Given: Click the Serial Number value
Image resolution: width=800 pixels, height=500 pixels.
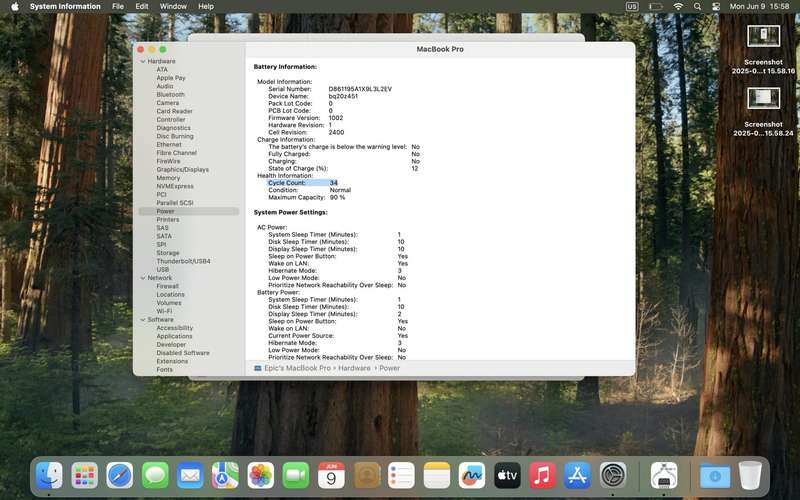Looking at the screenshot, I should pos(360,89).
